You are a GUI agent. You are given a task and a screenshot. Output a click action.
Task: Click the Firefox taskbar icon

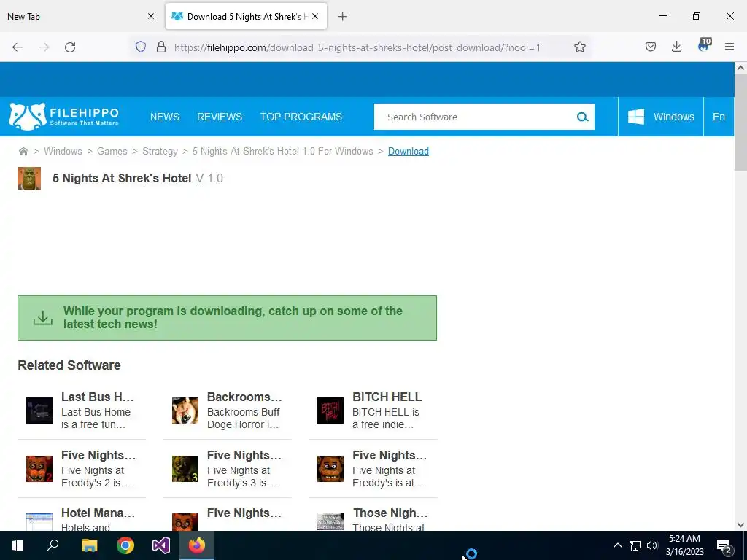[x=197, y=545]
